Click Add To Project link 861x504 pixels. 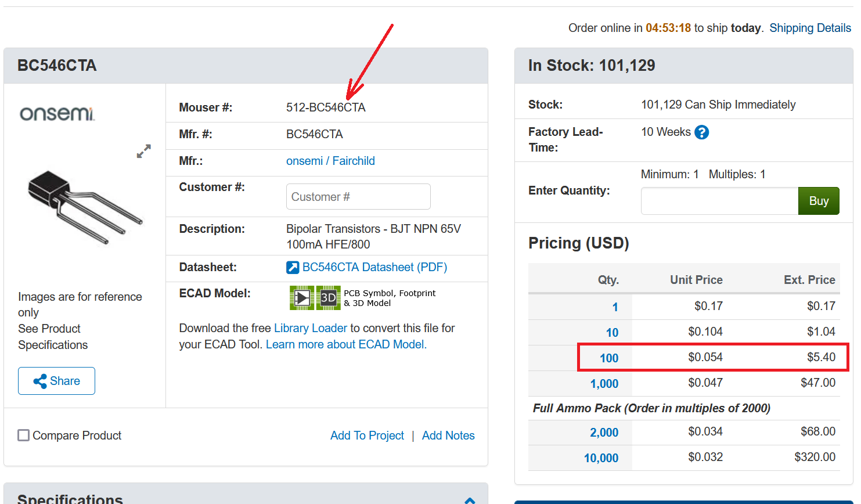367,435
